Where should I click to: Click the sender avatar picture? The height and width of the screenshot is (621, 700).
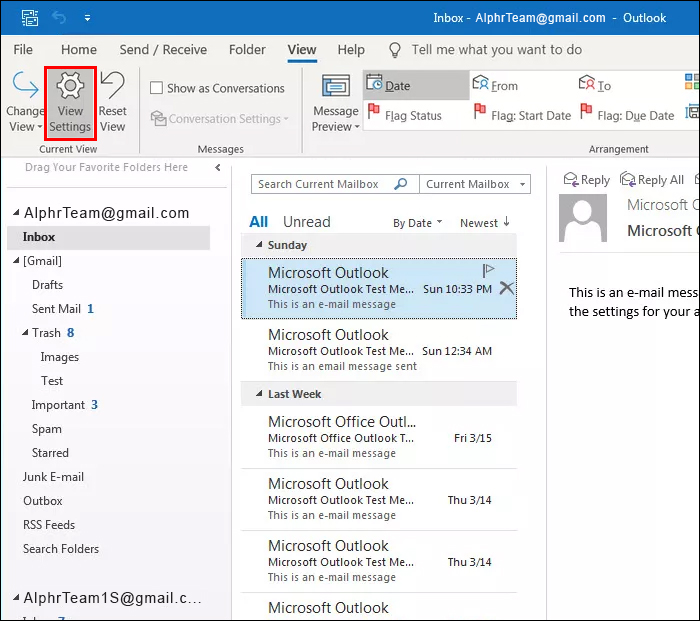pos(583,218)
